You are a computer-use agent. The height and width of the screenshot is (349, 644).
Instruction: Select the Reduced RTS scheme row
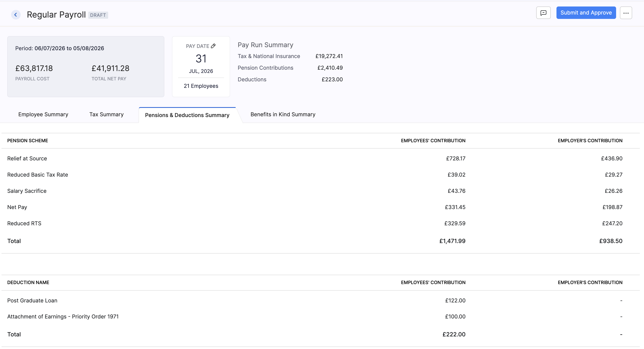(320, 223)
